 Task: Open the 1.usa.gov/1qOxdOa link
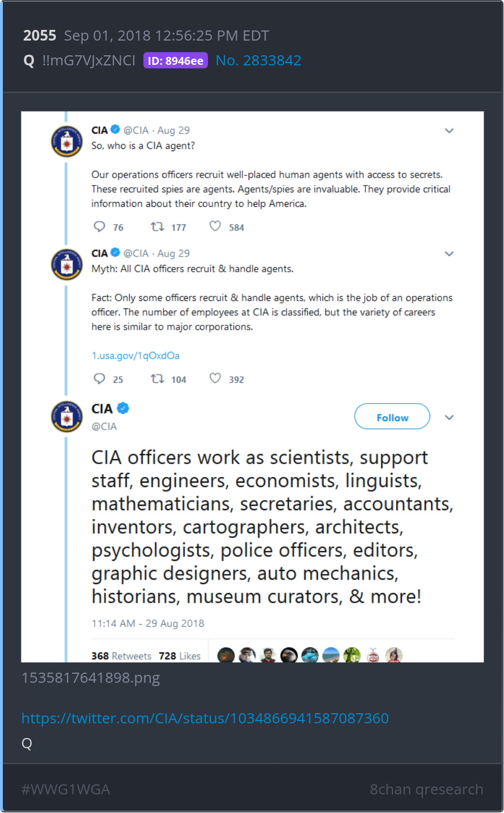136,356
